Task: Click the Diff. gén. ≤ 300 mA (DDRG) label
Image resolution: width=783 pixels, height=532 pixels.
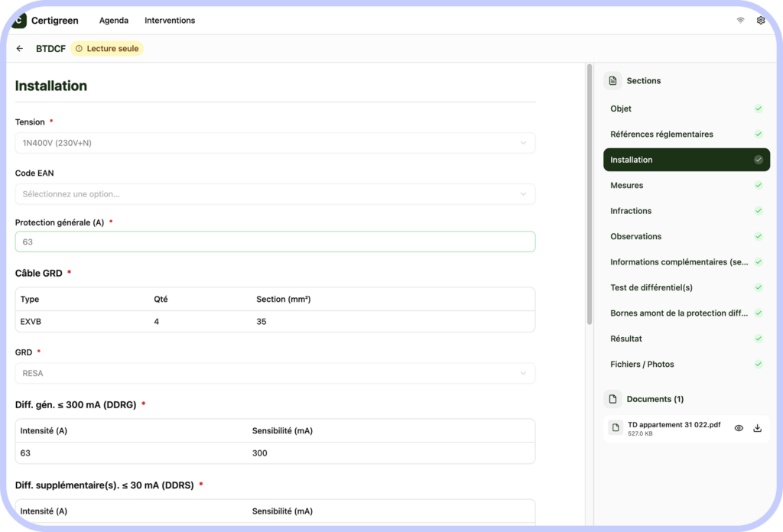Action: point(76,405)
